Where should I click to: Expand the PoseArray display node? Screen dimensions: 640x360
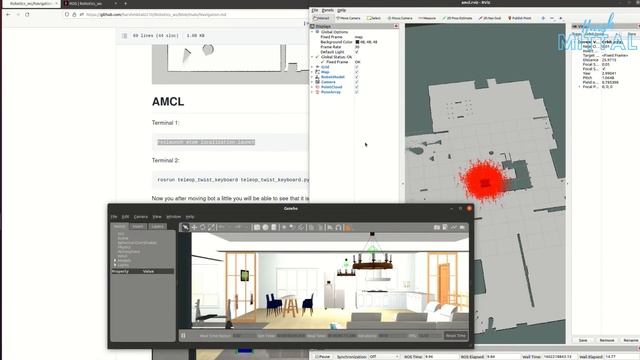(312, 92)
